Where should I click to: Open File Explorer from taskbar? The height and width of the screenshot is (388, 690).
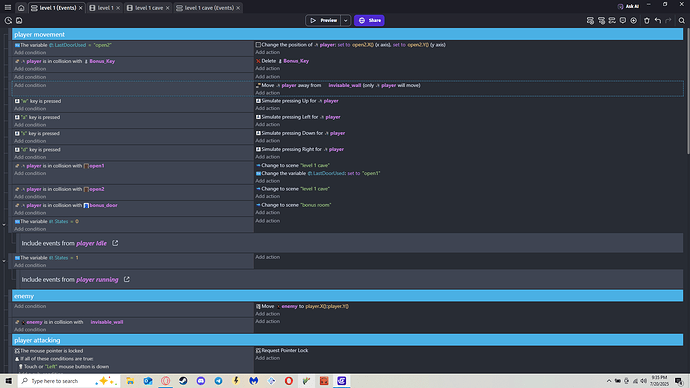coord(130,381)
